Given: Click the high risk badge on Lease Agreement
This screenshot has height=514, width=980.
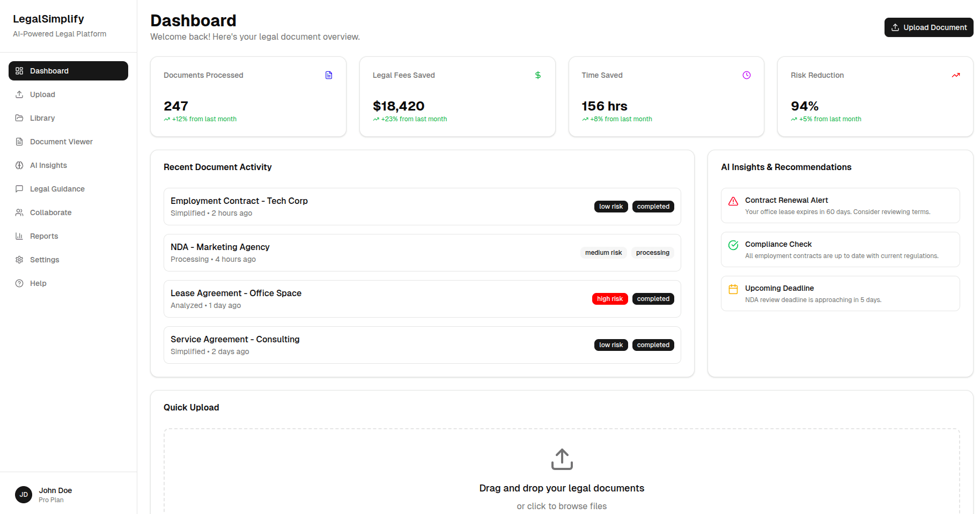Looking at the screenshot, I should (609, 298).
